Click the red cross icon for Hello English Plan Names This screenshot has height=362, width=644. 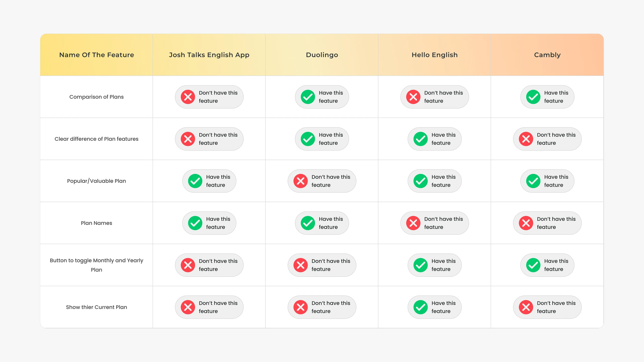(x=413, y=223)
